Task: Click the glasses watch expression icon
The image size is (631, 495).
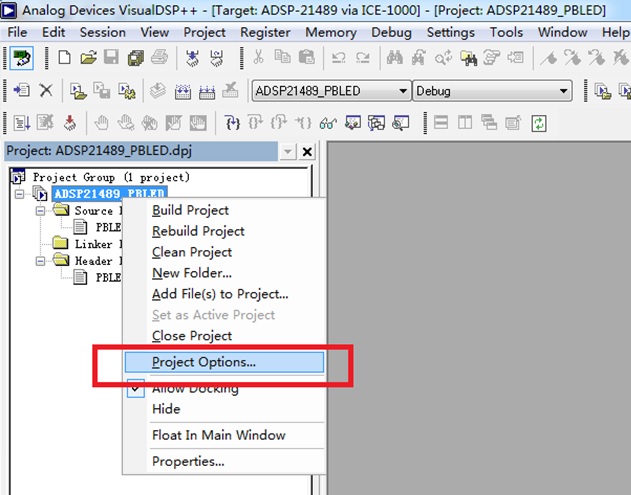Action: [x=328, y=123]
